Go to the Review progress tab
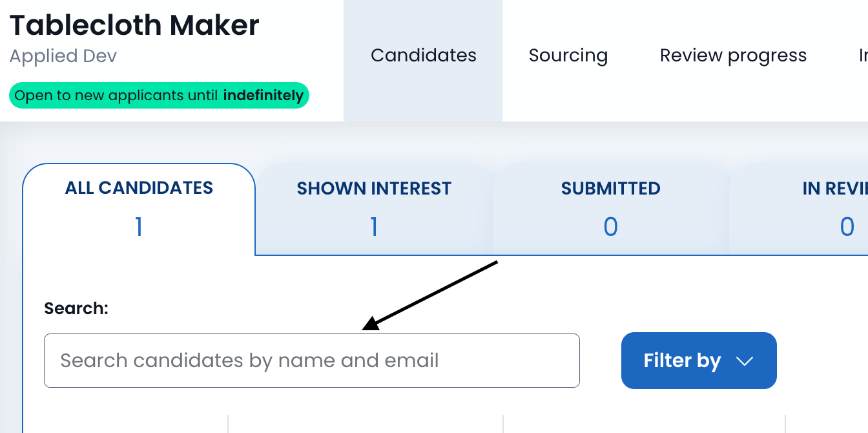The width and height of the screenshot is (868, 433). tap(733, 56)
